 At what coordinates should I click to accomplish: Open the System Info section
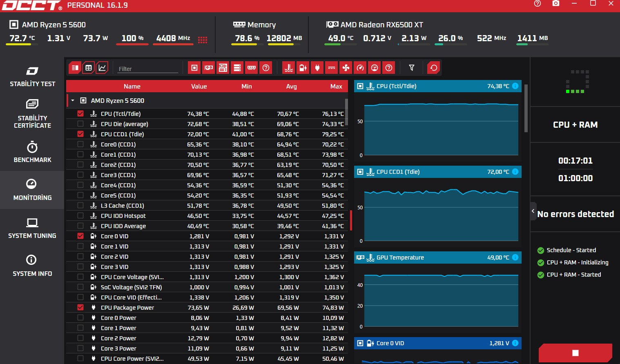[32, 266]
